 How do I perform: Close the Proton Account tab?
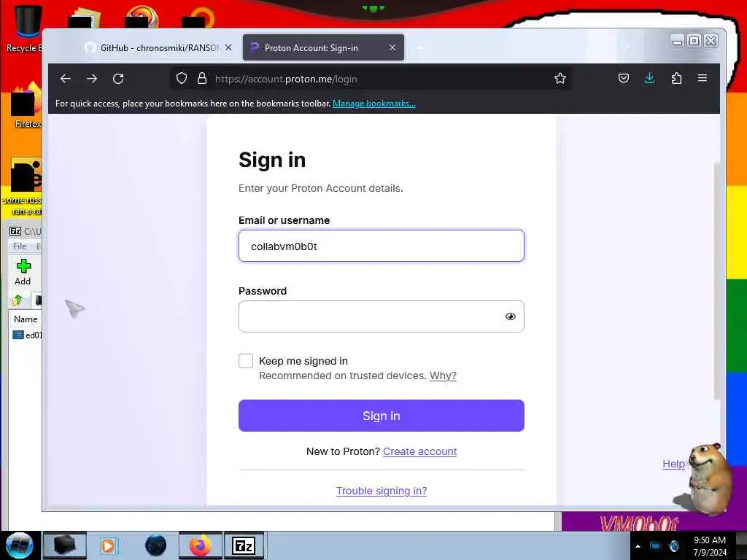click(392, 47)
